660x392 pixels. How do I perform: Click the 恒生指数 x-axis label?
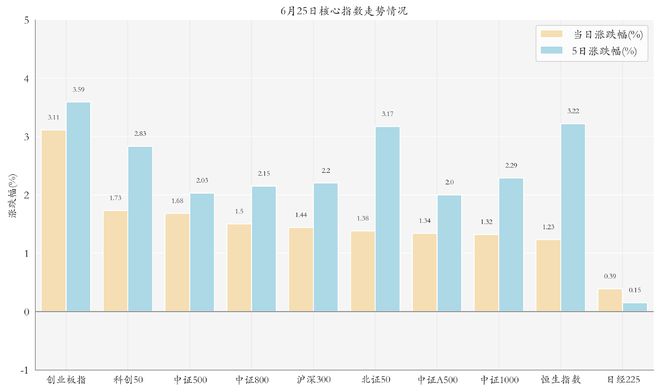561,380
